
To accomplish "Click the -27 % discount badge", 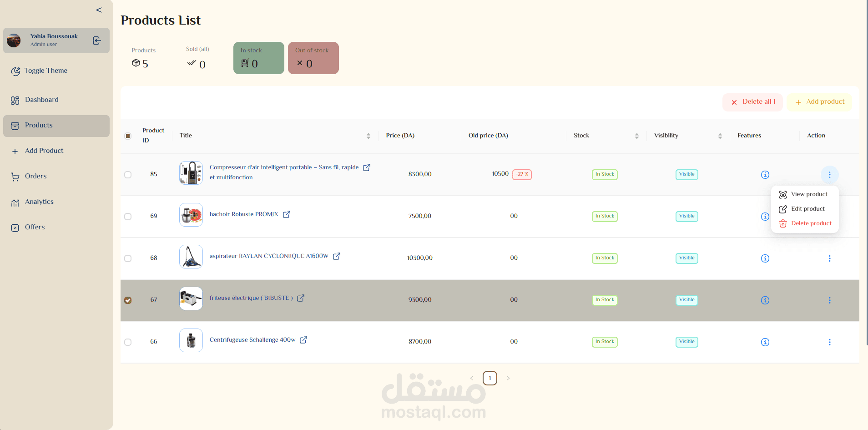I will [x=522, y=174].
